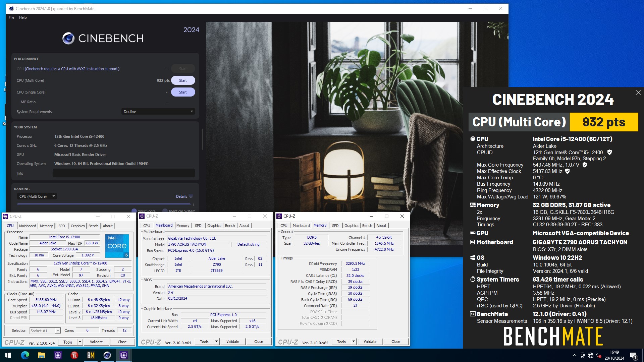This screenshot has height=362, width=644.
Task: Start the CPU (Multi Core) benchmark
Action: [183, 80]
